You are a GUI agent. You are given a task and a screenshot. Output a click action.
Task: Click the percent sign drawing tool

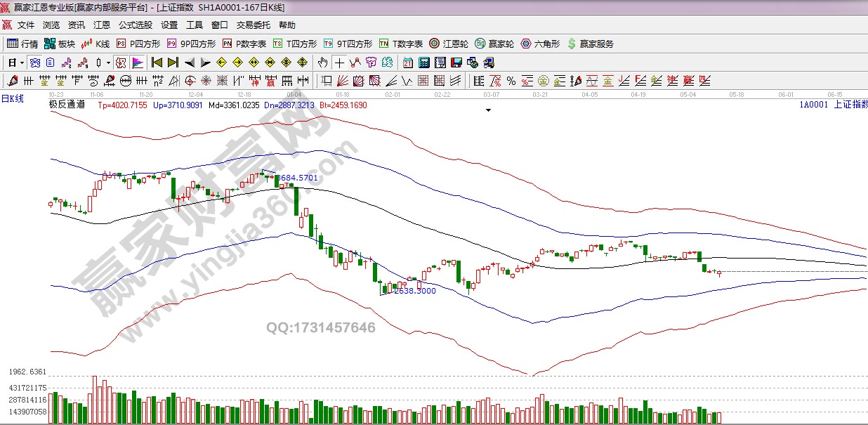click(511, 81)
